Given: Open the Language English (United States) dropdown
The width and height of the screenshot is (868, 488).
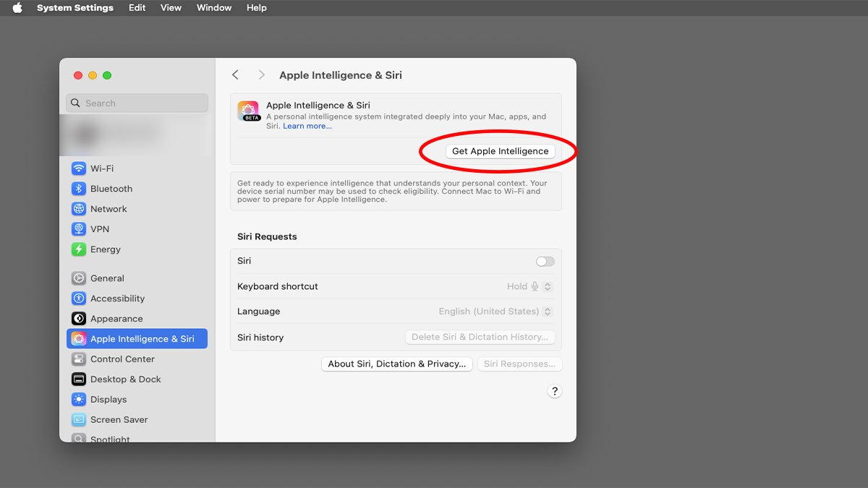Looking at the screenshot, I should coord(495,312).
